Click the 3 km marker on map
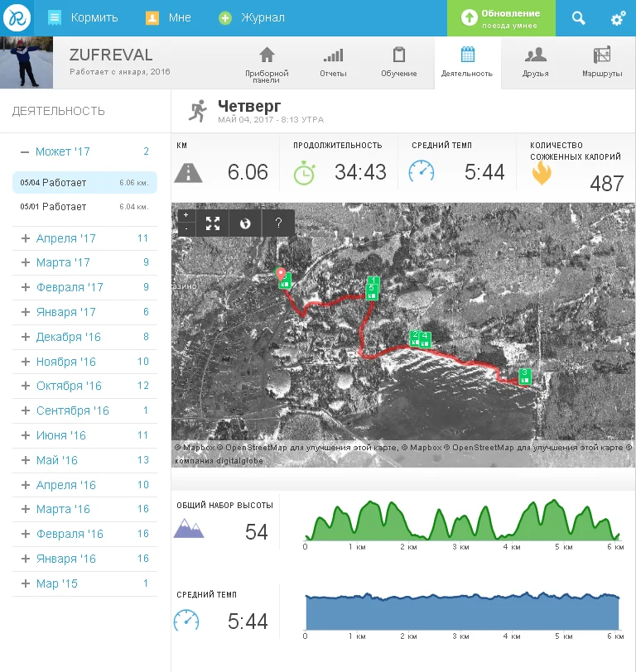The height and width of the screenshot is (672, 636). (525, 377)
